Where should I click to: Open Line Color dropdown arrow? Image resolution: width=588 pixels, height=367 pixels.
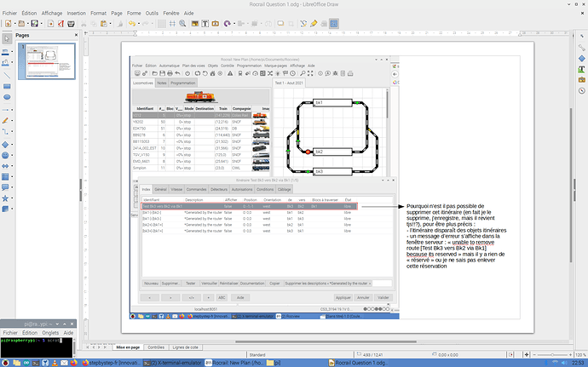pyautogui.click(x=12, y=52)
